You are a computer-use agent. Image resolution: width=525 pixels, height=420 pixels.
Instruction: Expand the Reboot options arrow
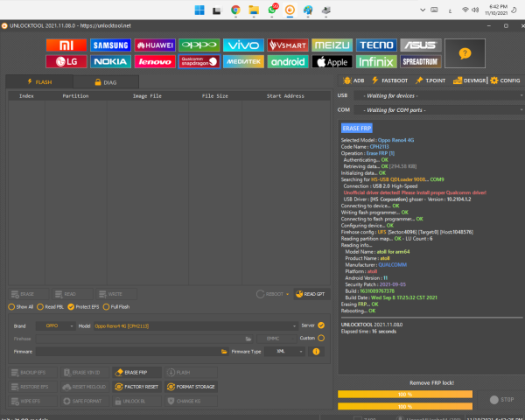click(287, 294)
